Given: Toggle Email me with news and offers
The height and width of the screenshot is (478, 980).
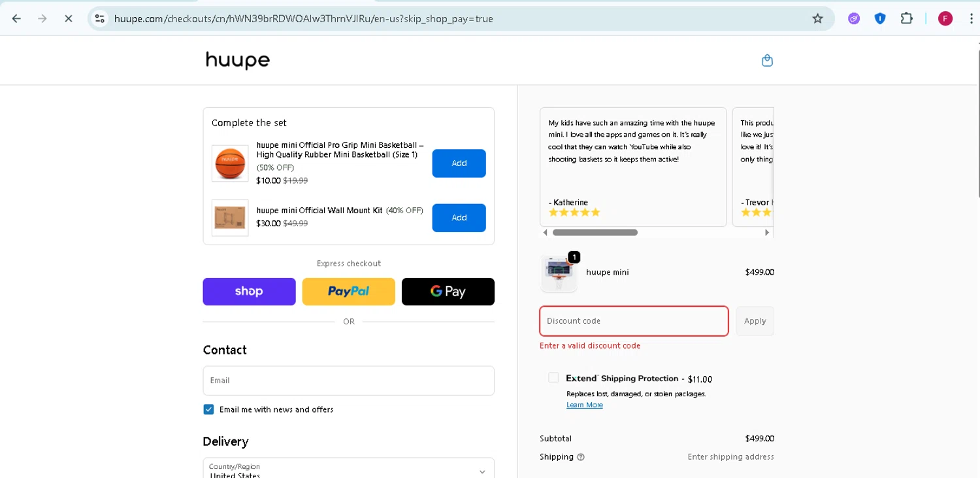Looking at the screenshot, I should 208,409.
